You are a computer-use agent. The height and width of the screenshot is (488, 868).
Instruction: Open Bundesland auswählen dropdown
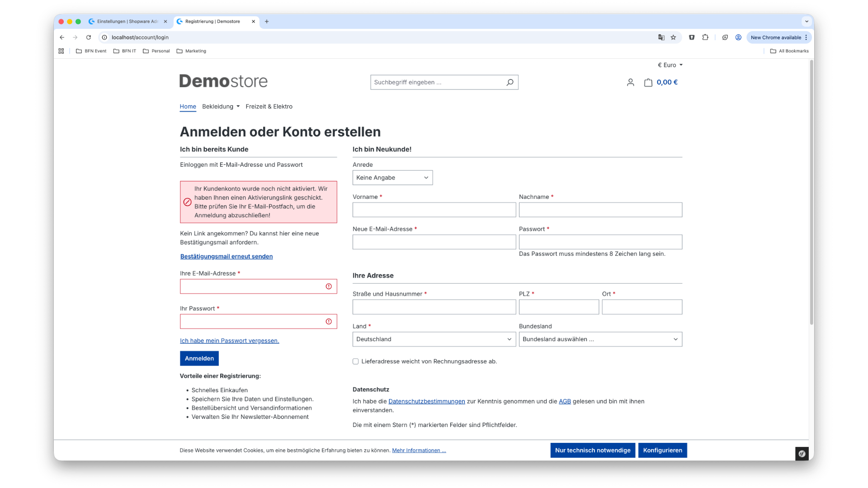tap(600, 339)
